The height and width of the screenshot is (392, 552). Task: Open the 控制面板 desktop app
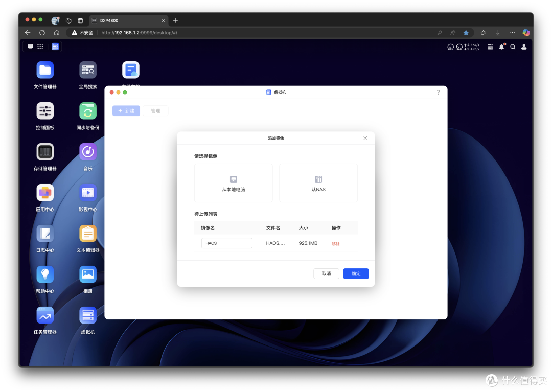point(45,111)
